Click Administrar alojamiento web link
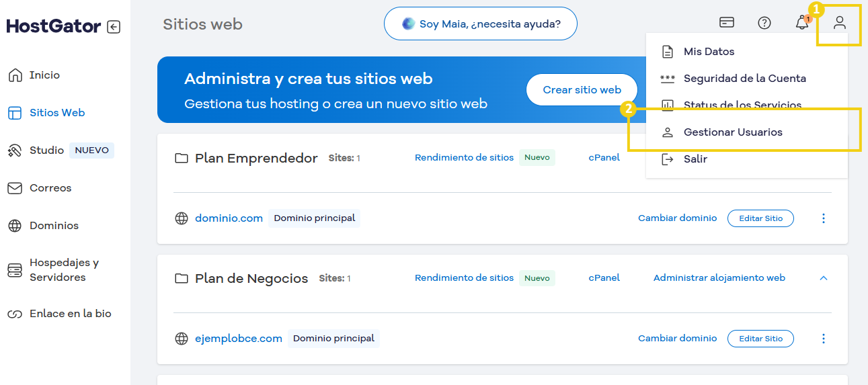This screenshot has height=385, width=868. click(x=719, y=277)
